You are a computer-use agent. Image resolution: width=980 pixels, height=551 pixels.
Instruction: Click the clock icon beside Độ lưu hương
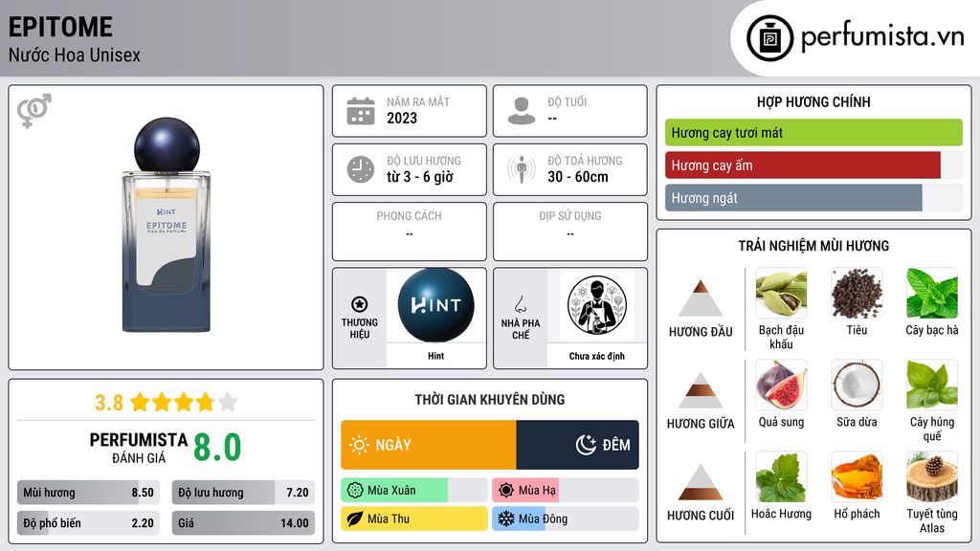(x=361, y=169)
